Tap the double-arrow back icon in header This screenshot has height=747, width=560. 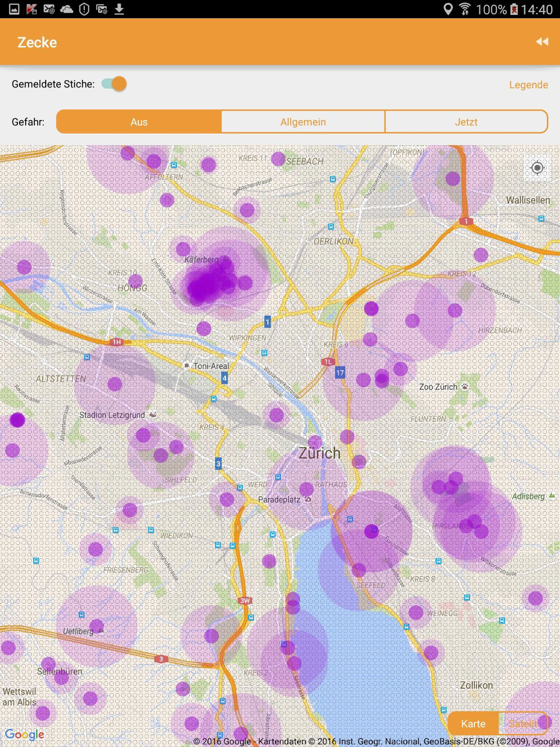coord(542,42)
